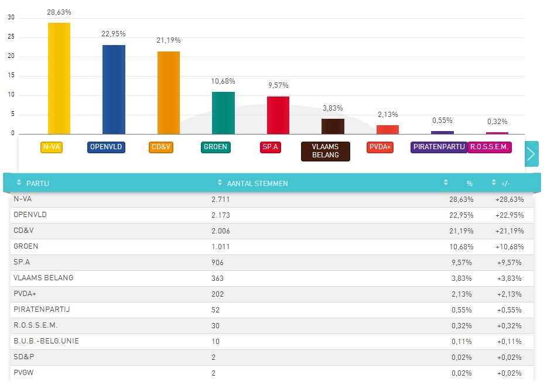The height and width of the screenshot is (392, 547).
Task: Click the orange CD&V bar in chart
Action: [169, 92]
